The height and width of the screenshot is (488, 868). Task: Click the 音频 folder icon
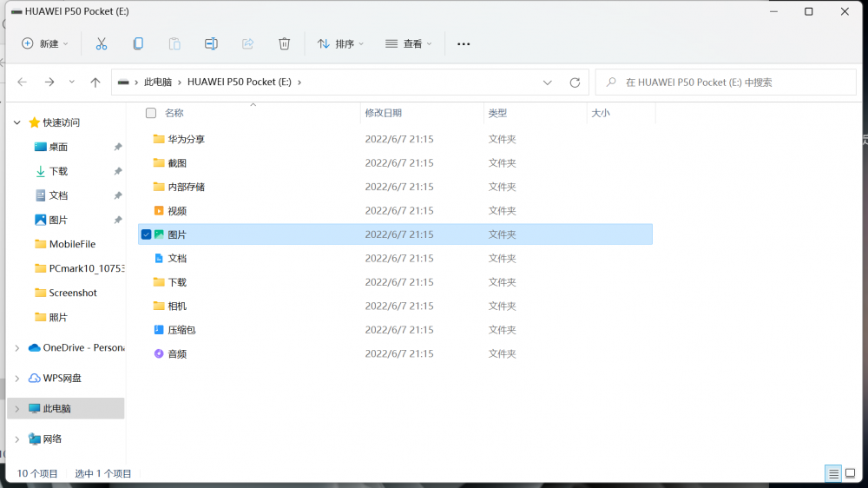159,353
